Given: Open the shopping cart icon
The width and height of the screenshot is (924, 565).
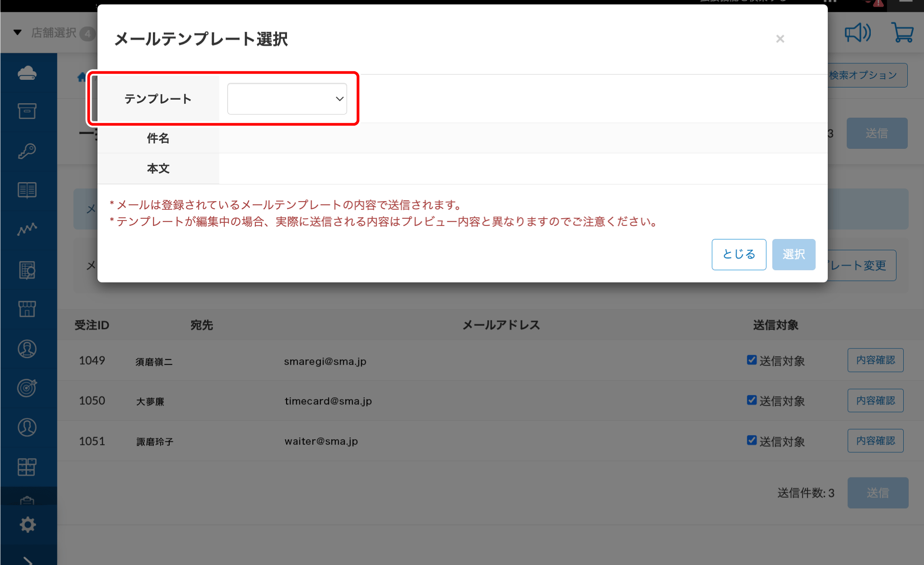Looking at the screenshot, I should click(902, 33).
